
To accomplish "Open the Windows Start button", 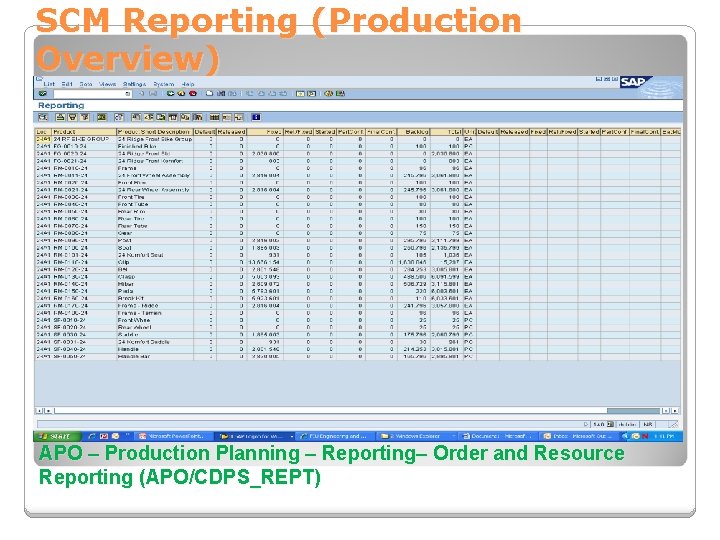I will point(57,436).
